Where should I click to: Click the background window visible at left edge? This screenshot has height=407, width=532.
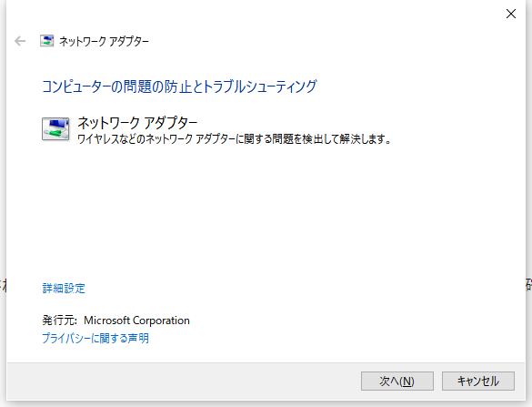click(x=3, y=285)
